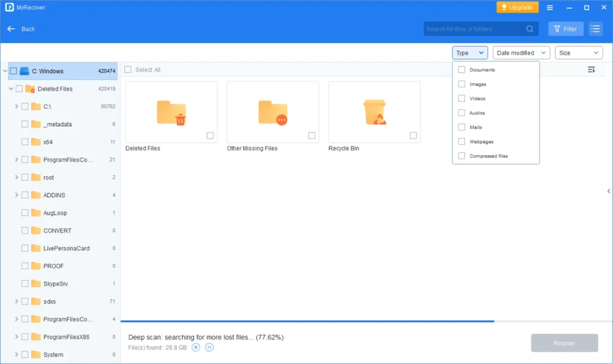The height and width of the screenshot is (364, 613).
Task: Click the AugLoop folder icon
Action: pos(36,213)
